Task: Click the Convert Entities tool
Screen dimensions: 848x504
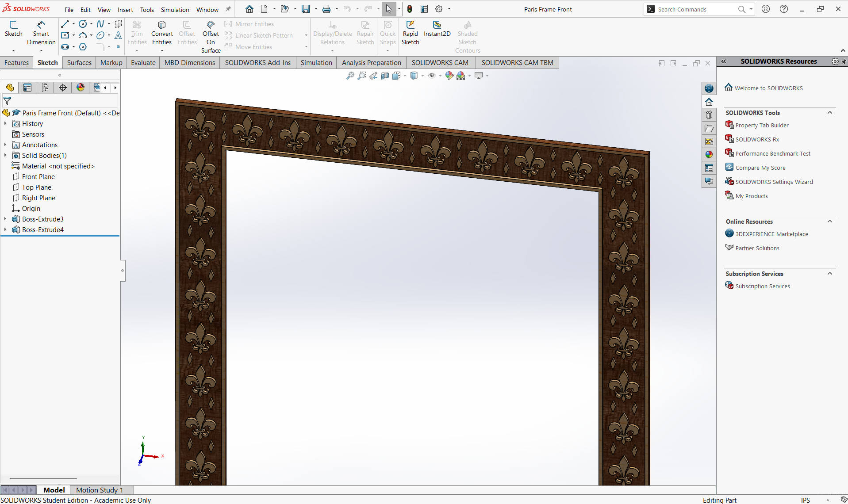Action: [x=162, y=33]
